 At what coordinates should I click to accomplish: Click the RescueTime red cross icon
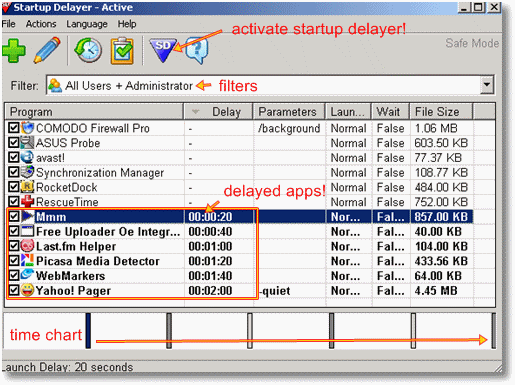[x=27, y=202]
